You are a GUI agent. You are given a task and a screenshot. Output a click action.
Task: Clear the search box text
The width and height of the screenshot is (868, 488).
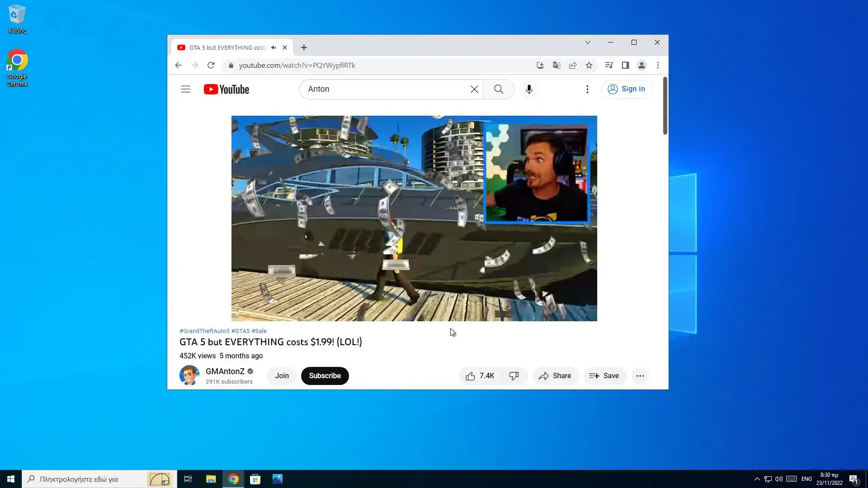coord(474,89)
